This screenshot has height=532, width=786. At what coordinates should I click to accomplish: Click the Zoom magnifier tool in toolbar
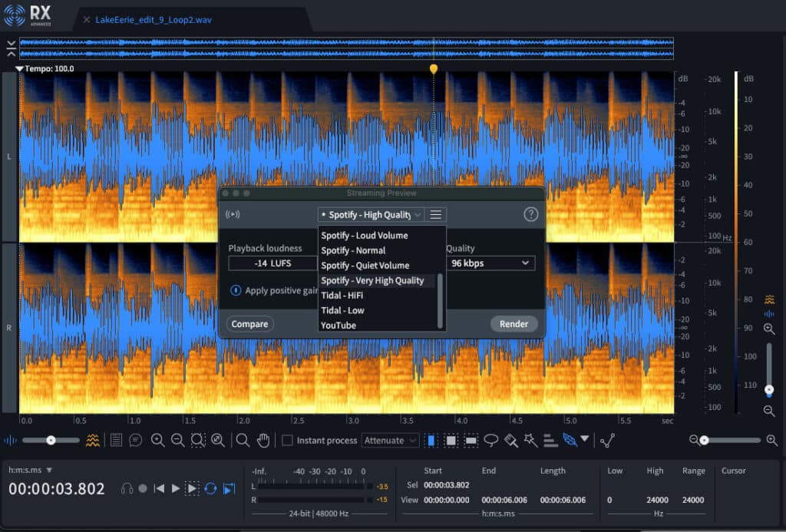coord(243,440)
